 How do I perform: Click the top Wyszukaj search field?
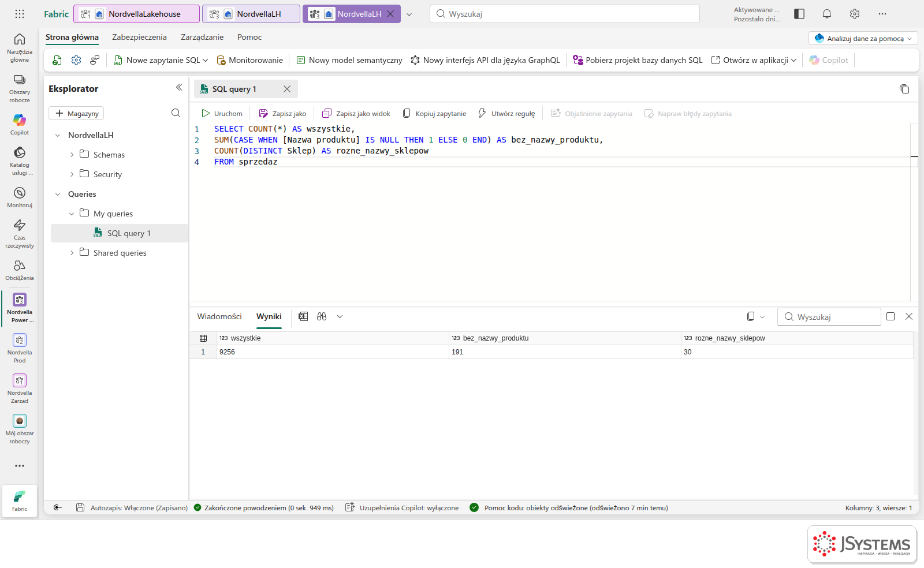pyautogui.click(x=565, y=14)
